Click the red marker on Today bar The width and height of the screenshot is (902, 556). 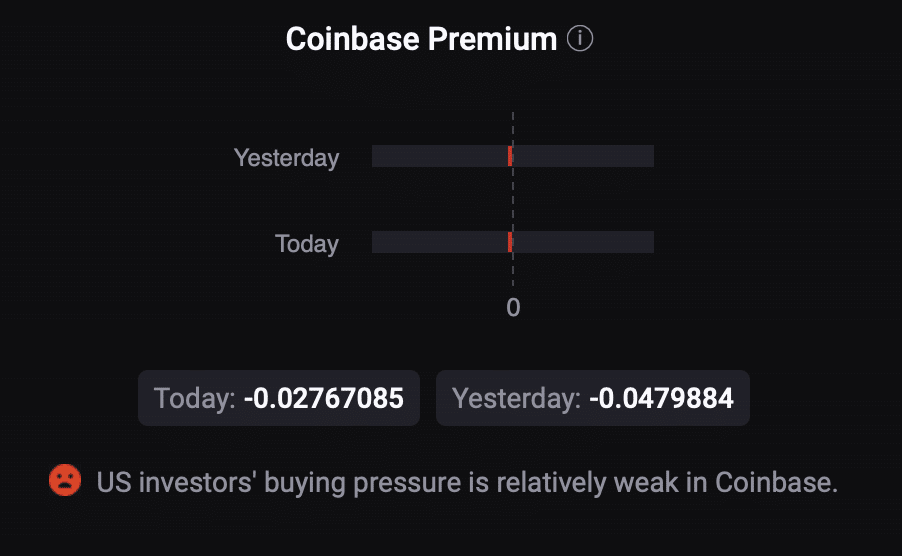pos(510,242)
